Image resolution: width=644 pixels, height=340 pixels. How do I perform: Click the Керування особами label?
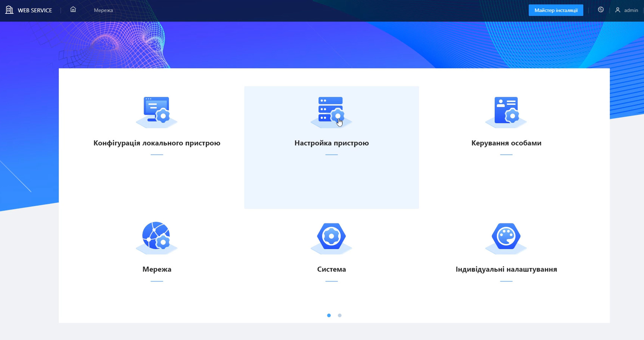[x=506, y=143]
